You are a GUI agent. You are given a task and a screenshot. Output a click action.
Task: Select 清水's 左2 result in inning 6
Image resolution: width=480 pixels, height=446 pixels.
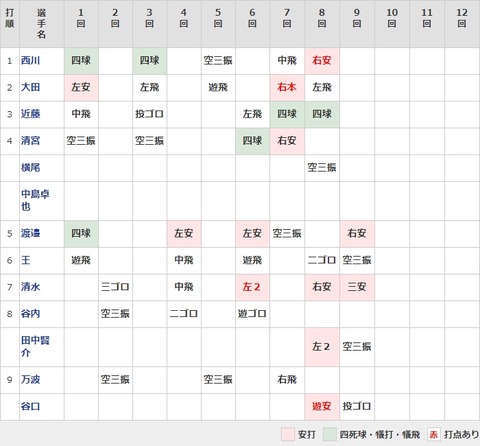click(252, 287)
